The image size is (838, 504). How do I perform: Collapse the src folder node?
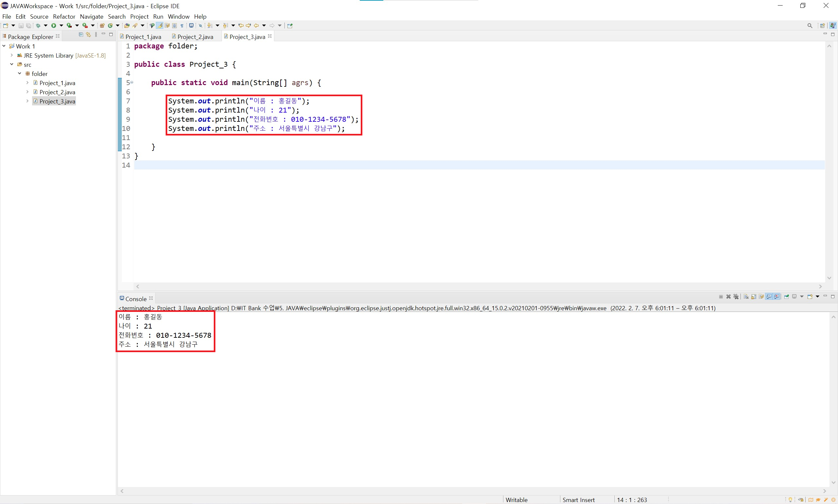pyautogui.click(x=11, y=64)
